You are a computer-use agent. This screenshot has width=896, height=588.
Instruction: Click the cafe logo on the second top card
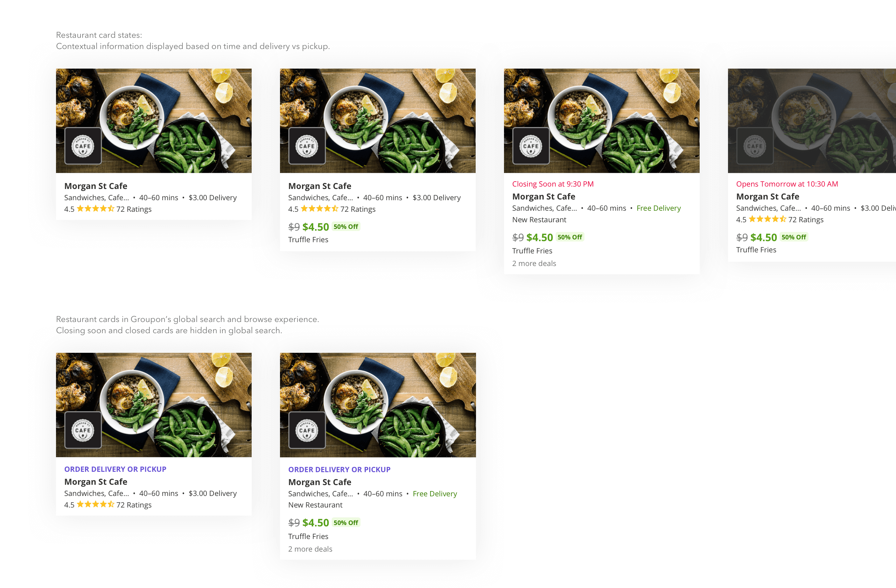307,146
